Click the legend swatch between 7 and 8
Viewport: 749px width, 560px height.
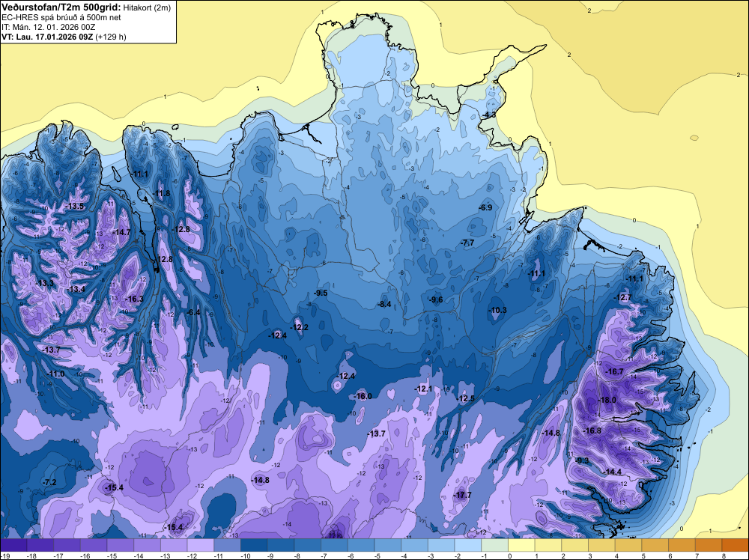(x=709, y=545)
